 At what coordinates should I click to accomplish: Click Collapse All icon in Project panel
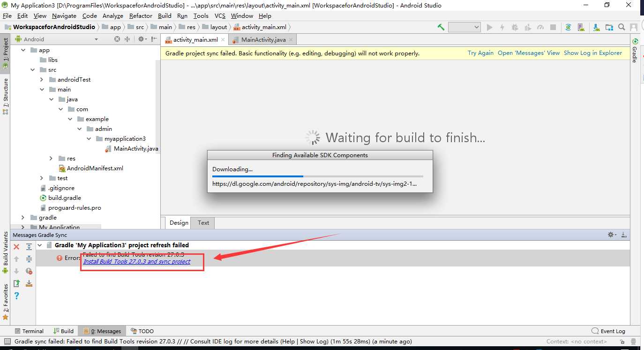pyautogui.click(x=127, y=39)
